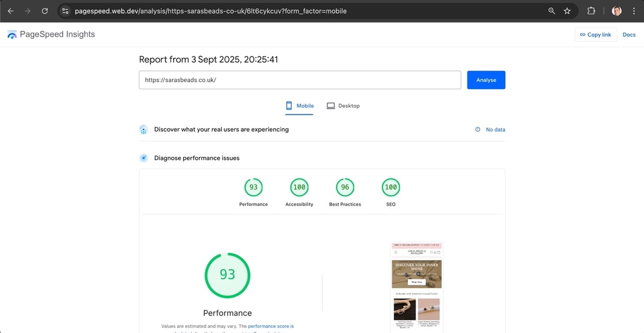Go forward in browser history
Image resolution: width=644 pixels, height=333 pixels.
tap(28, 11)
